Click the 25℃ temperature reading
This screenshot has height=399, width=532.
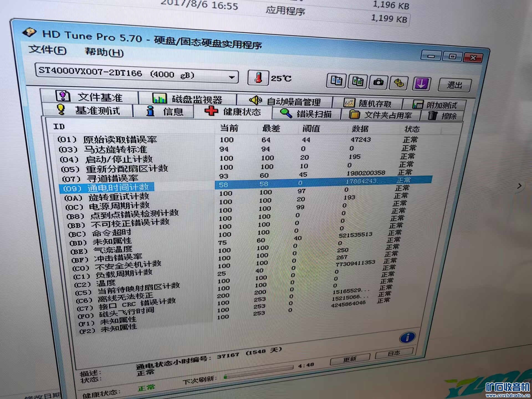tap(281, 78)
